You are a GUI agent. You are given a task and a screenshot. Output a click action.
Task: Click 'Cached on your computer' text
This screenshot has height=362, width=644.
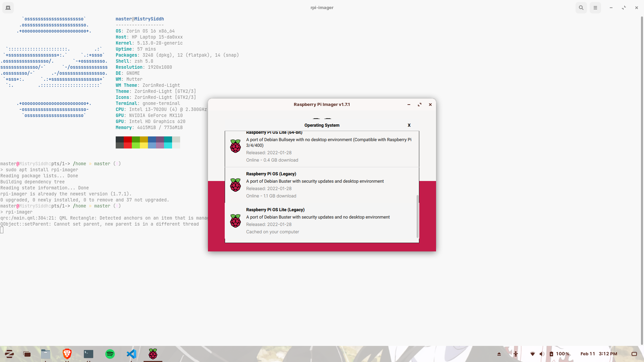click(x=273, y=232)
